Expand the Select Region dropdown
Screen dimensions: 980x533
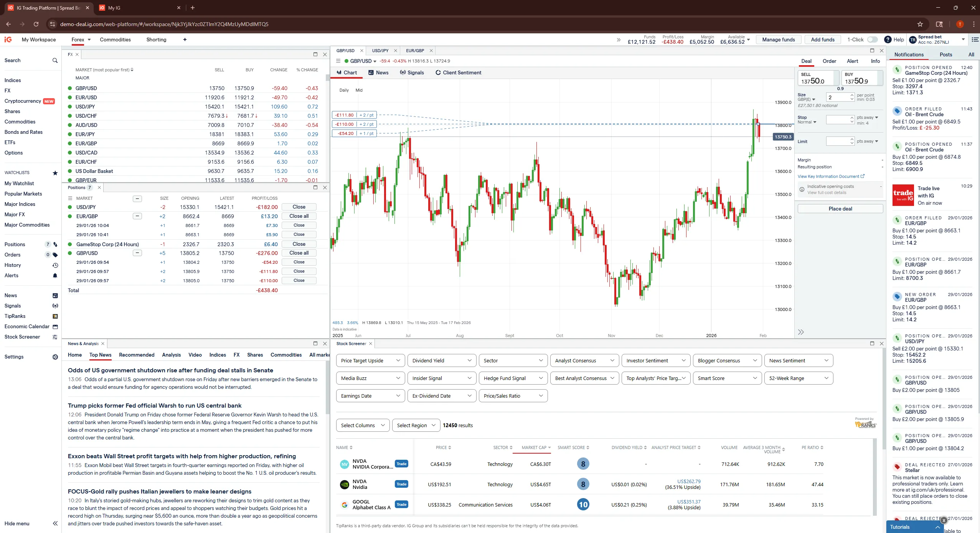pos(416,425)
